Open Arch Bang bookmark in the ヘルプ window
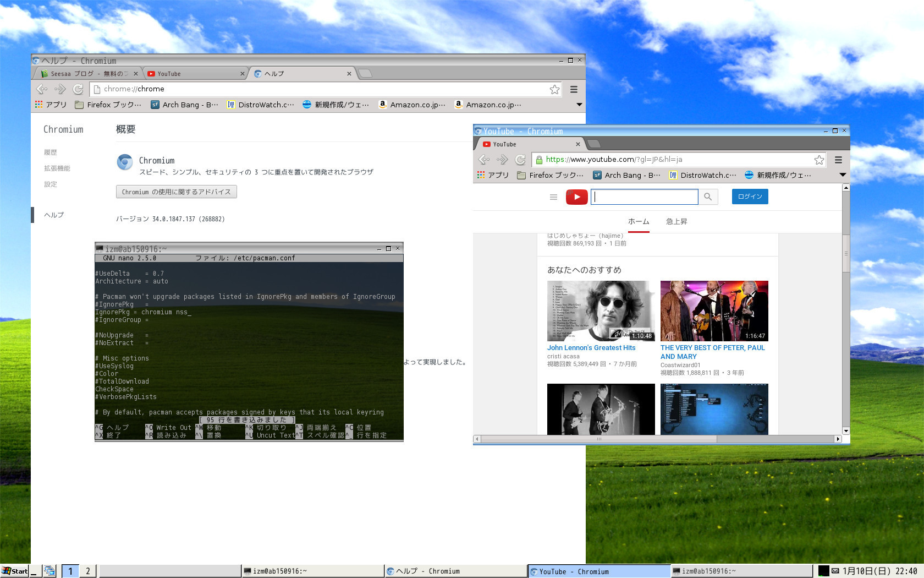924x578 pixels. [184, 105]
